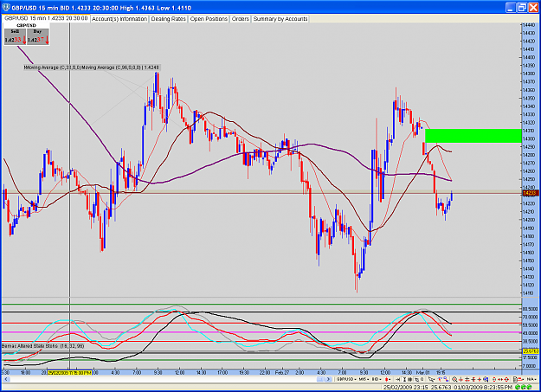
Task: Click the chart scroll left arrow
Action: (x=5, y=379)
